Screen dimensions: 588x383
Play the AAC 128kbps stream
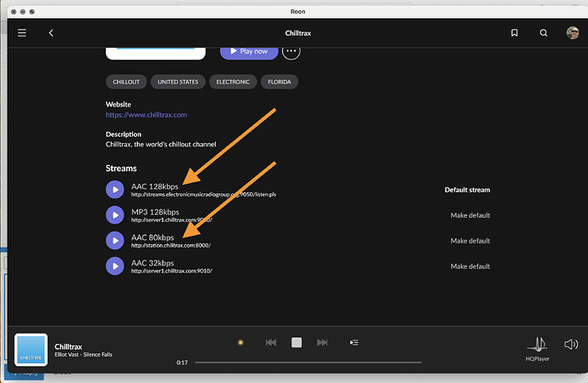pyautogui.click(x=115, y=190)
